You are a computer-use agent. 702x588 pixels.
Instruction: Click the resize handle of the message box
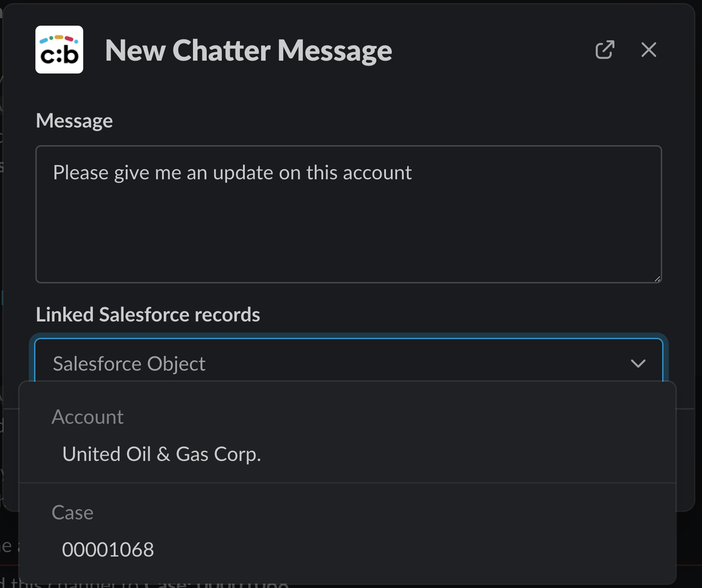point(657,279)
